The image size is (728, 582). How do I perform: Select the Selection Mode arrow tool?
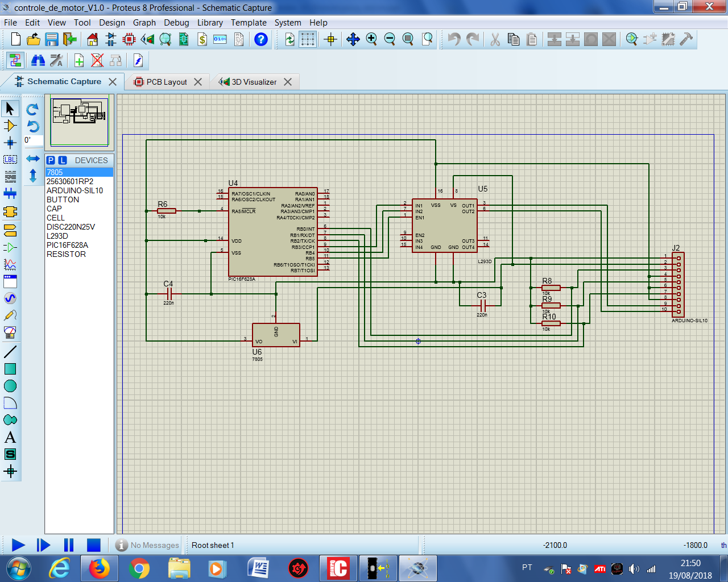pyautogui.click(x=10, y=109)
